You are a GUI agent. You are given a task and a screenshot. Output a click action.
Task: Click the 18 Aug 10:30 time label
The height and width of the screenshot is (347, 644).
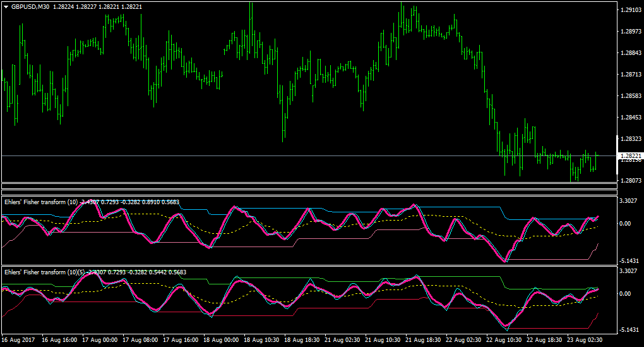(261, 340)
